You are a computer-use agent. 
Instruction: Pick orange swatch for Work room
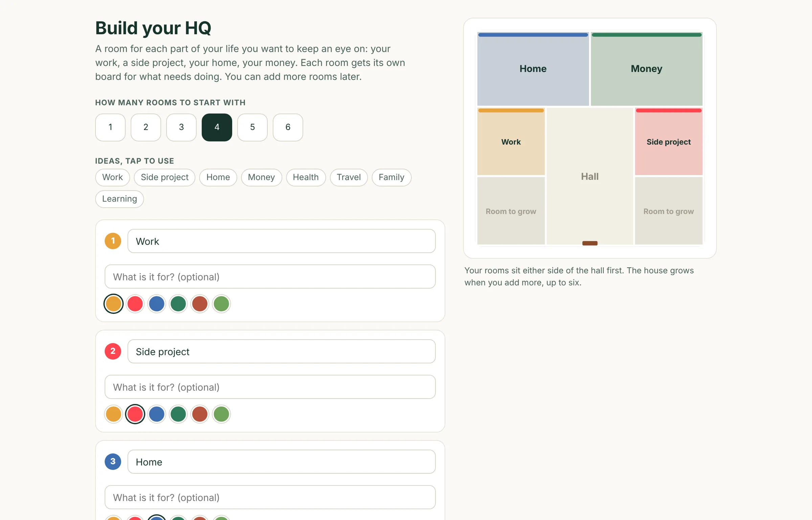click(113, 304)
